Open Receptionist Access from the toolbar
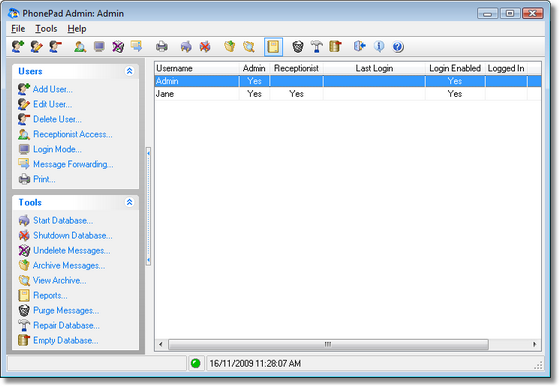 point(80,46)
